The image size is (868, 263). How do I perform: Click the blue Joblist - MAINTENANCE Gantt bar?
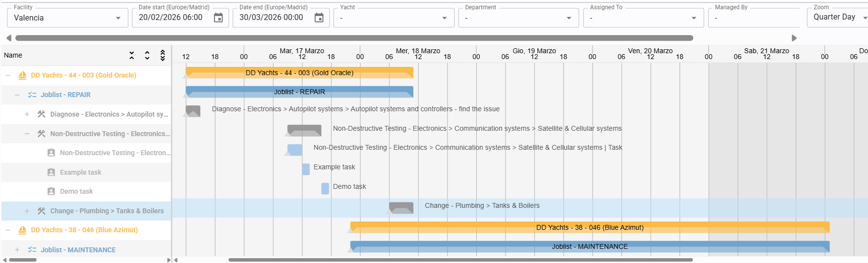[x=590, y=246]
